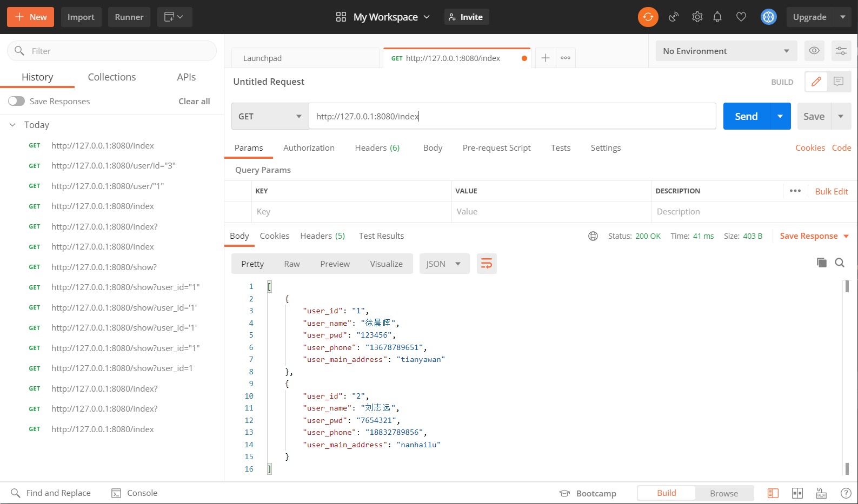Viewport: 858px width, 504px height.
Task: Search the response body with magnifier icon
Action: [x=840, y=263]
